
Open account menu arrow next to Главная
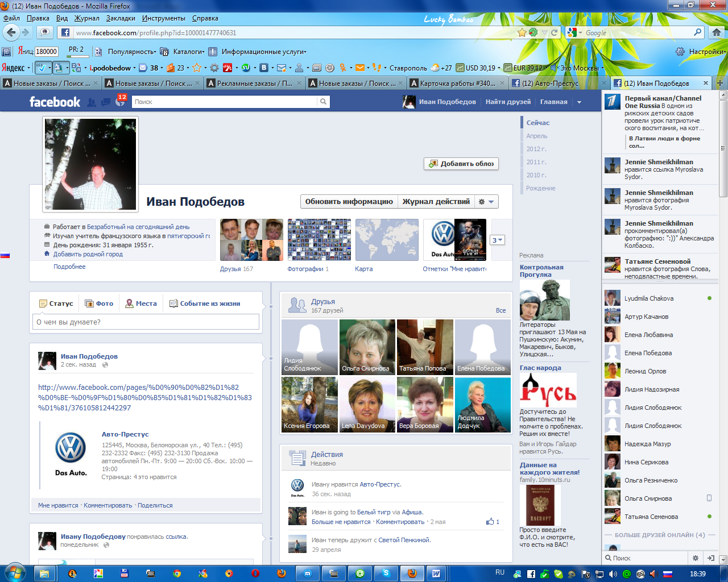tap(580, 102)
